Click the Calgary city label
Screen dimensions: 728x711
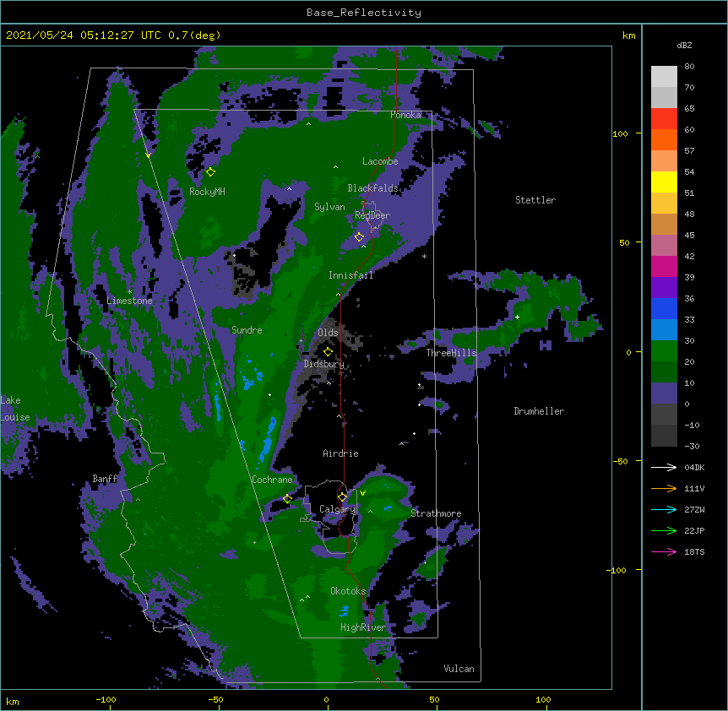point(337,509)
